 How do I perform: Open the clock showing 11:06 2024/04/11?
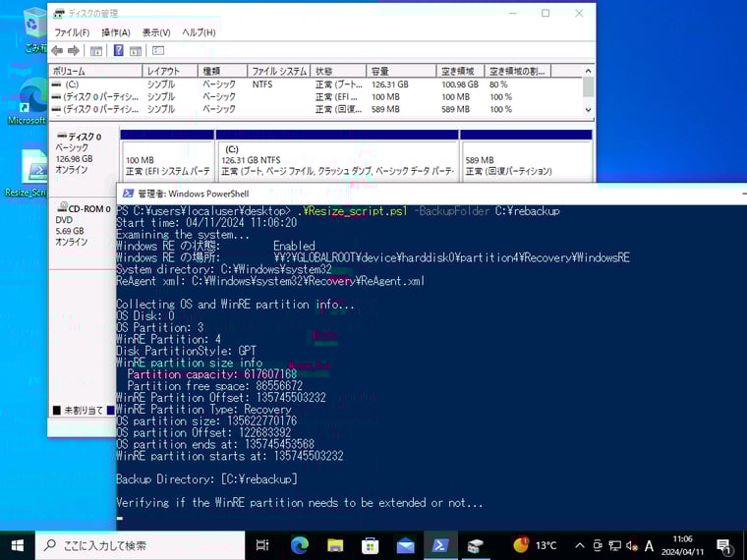coord(682,545)
